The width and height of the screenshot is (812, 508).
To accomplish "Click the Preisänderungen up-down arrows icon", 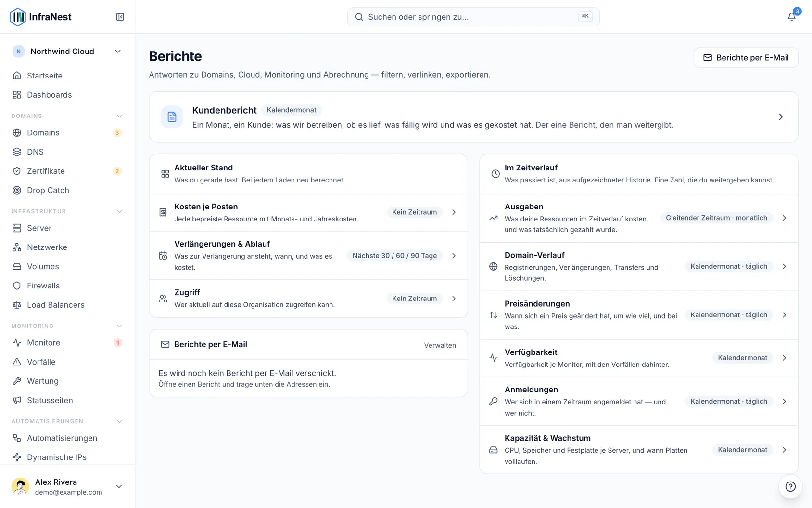I will (x=494, y=315).
